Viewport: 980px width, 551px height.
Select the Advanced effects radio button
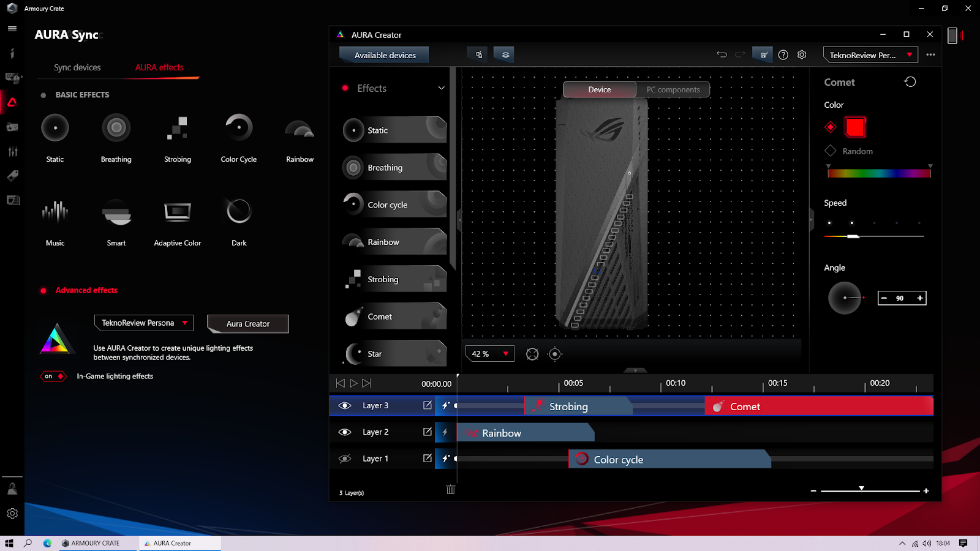[x=43, y=291]
